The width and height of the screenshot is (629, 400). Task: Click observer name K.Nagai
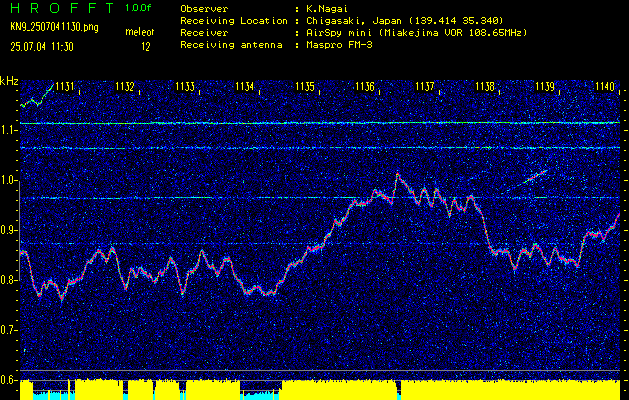pos(327,8)
